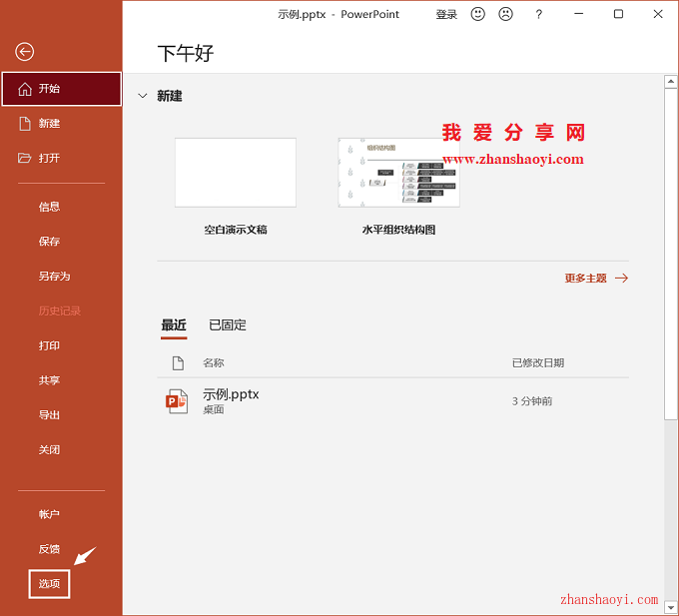Select the 空白演示文稿 thumbnail

(x=236, y=173)
